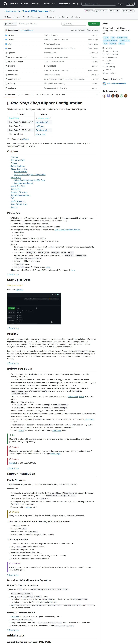The image size is (138, 644).
Task: Click the klipper topic tag
Action: click(106, 37)
